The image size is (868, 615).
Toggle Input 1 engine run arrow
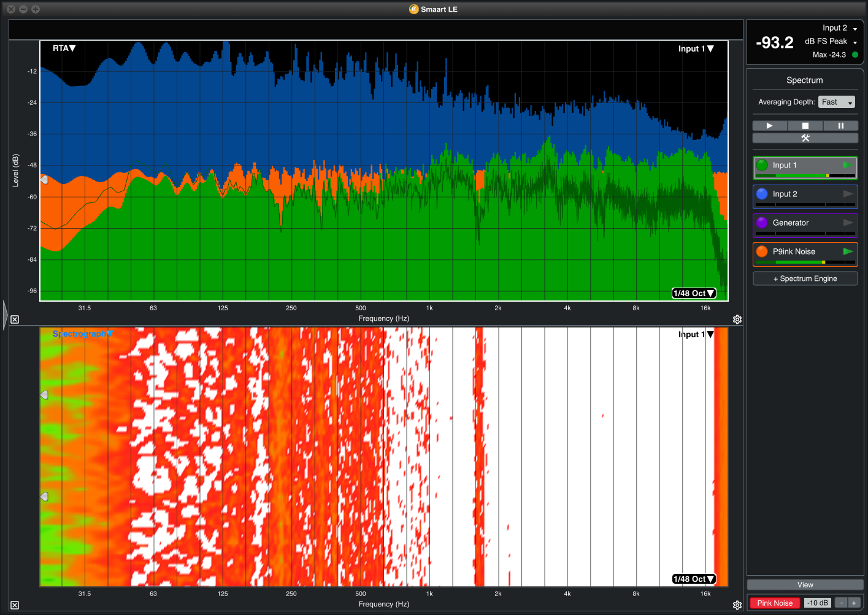[x=848, y=165]
